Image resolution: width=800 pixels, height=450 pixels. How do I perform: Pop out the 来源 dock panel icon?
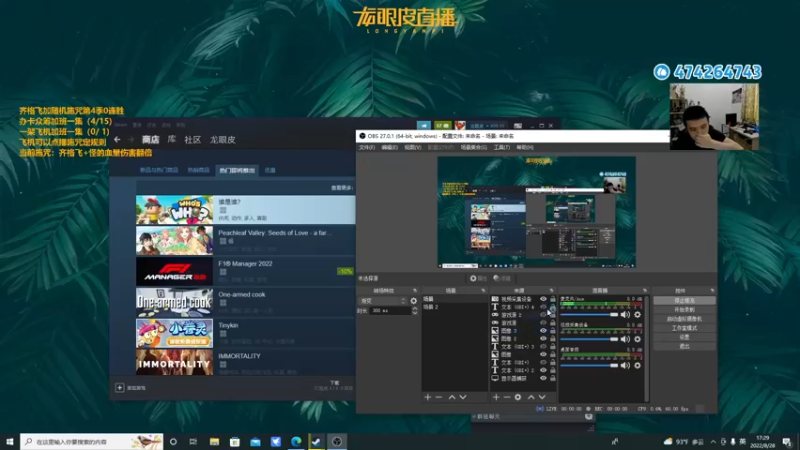tap(552, 290)
